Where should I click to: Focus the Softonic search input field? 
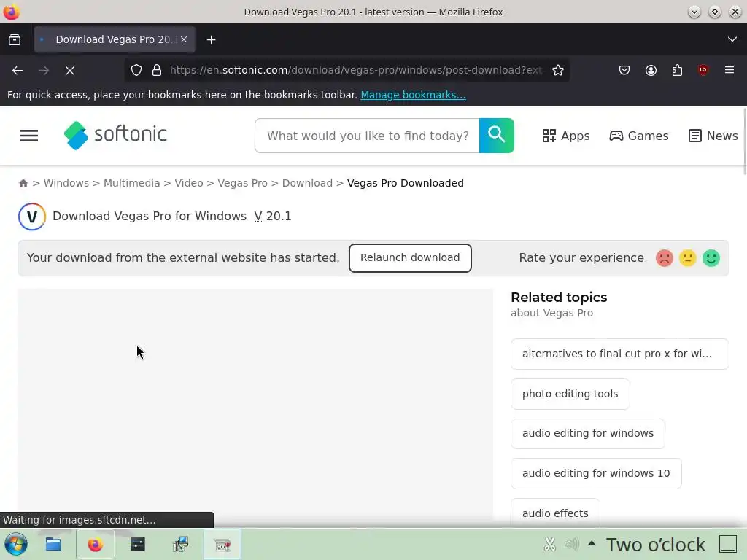[367, 136]
